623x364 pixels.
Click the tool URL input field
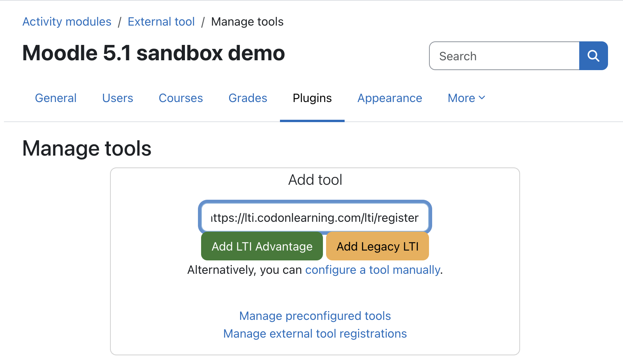[315, 217]
